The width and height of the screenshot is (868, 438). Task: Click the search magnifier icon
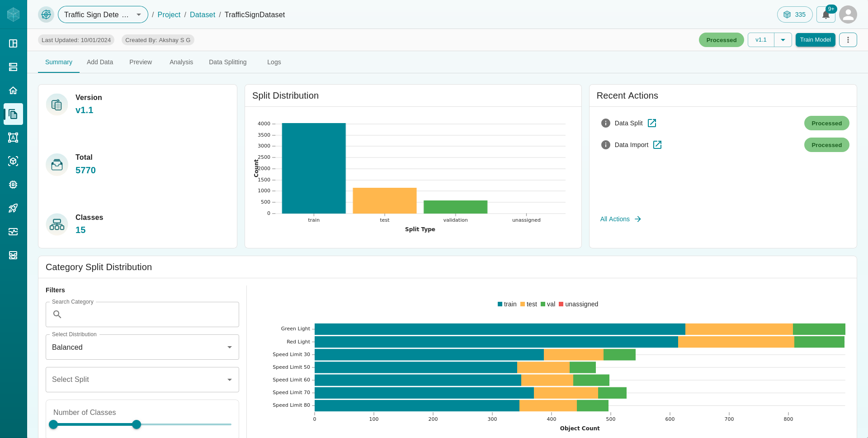point(57,314)
